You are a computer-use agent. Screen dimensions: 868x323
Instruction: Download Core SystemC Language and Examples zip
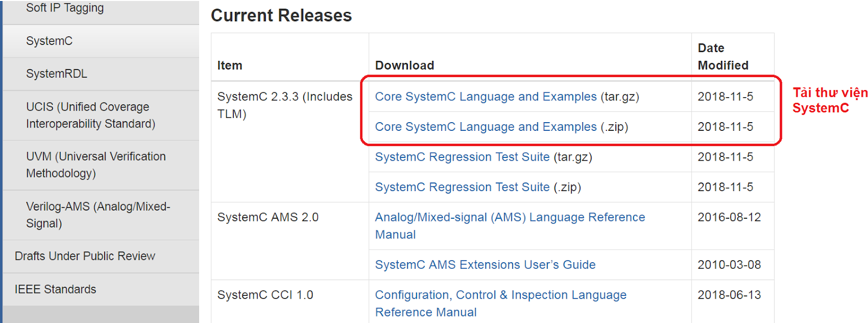486,127
